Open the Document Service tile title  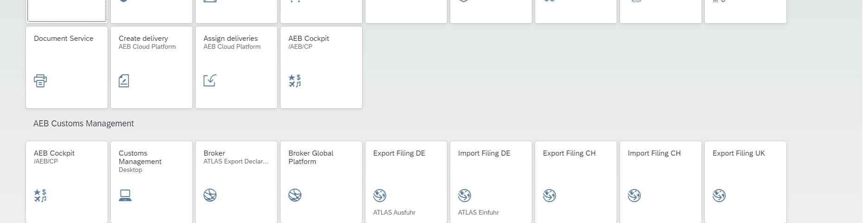[64, 39]
